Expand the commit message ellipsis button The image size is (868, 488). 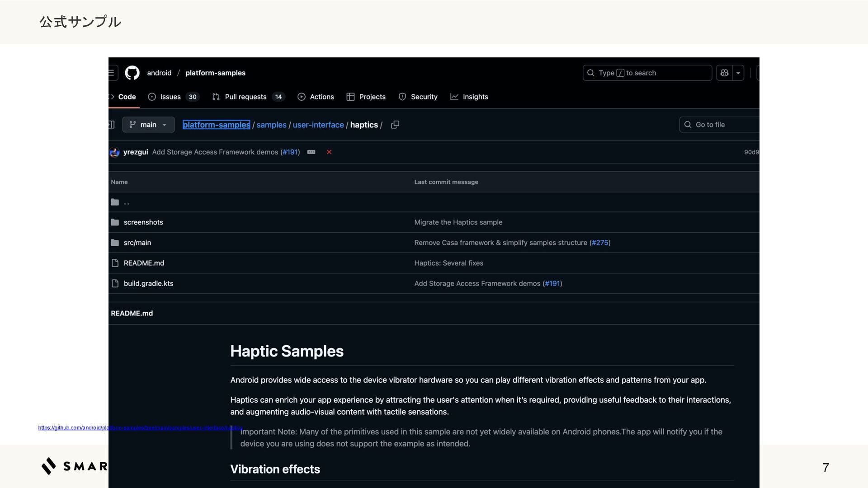click(x=311, y=152)
